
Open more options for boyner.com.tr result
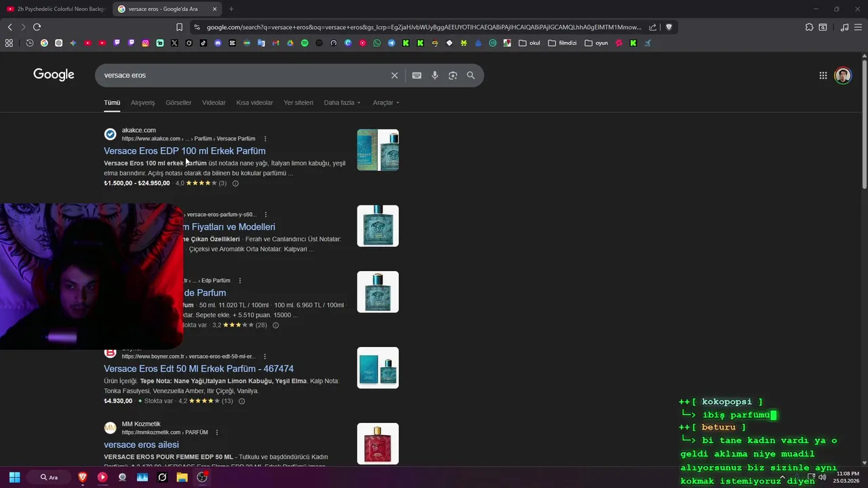click(x=265, y=357)
